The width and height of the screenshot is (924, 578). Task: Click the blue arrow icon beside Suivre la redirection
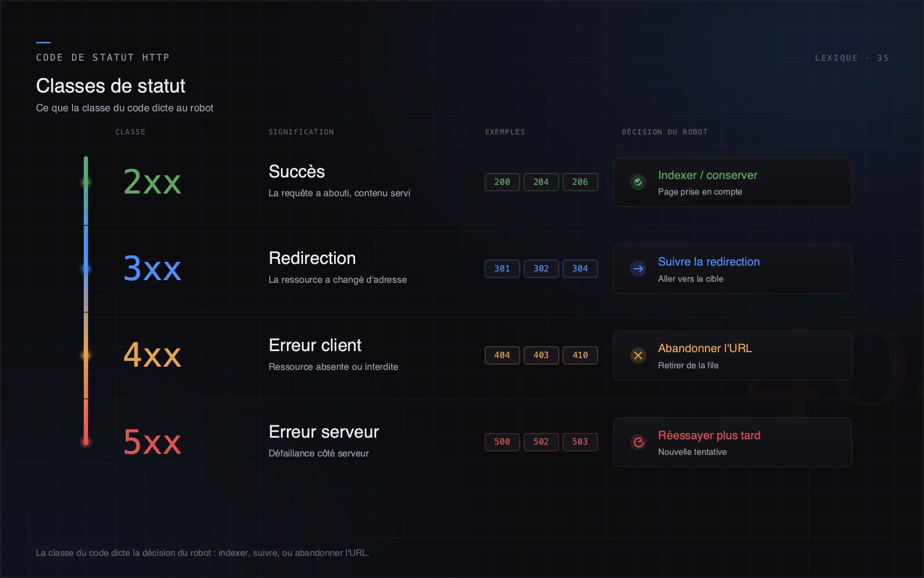click(x=638, y=269)
